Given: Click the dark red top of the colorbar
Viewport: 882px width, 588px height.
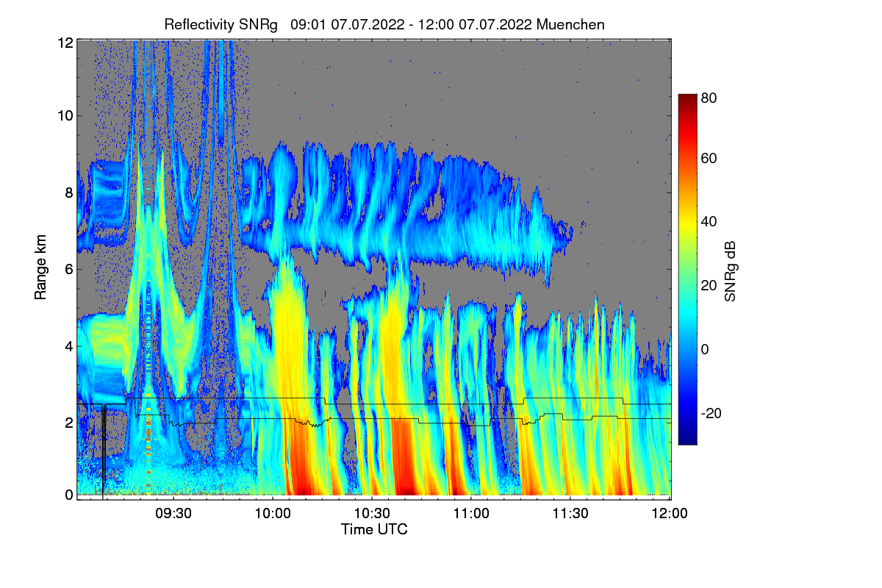Looking at the screenshot, I should [x=686, y=100].
